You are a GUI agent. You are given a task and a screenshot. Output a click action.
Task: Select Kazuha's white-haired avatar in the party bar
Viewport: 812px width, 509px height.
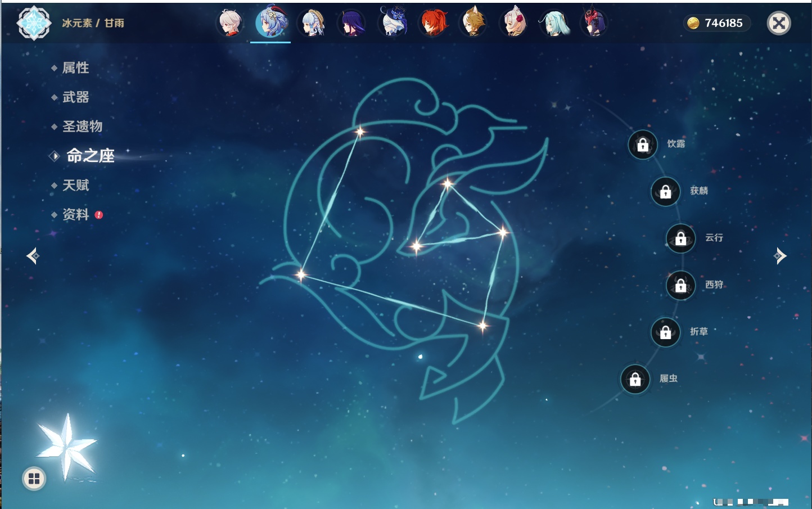[x=230, y=23]
